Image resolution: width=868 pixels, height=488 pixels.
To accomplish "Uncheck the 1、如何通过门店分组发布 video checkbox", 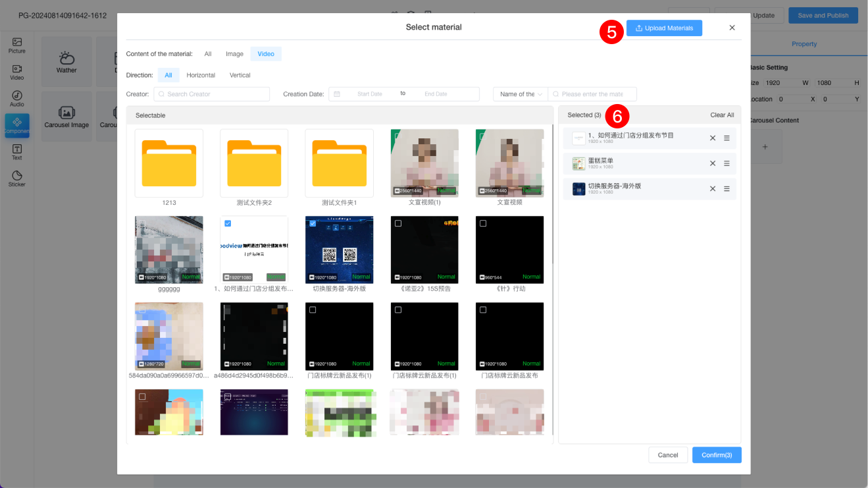I will (x=228, y=224).
